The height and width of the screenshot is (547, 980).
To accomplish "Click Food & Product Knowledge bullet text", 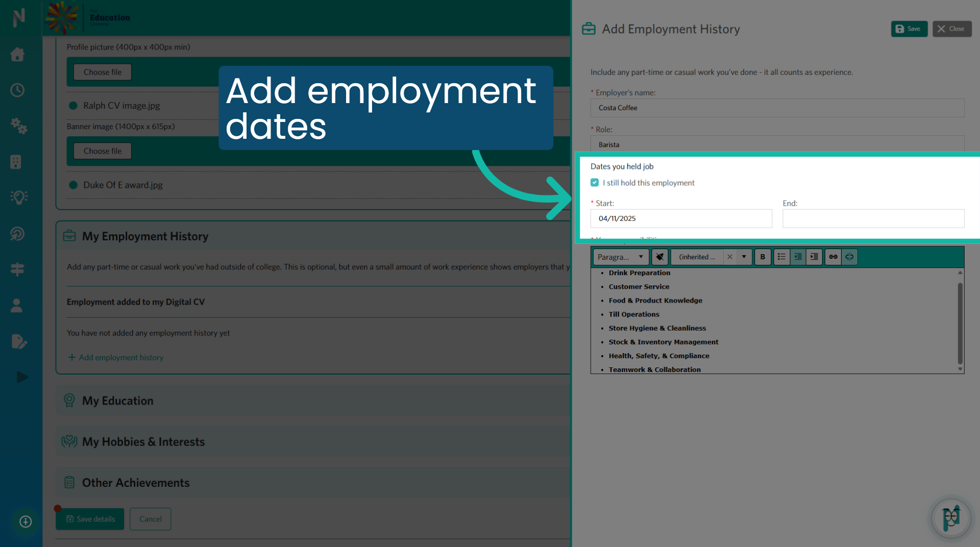I will (655, 301).
